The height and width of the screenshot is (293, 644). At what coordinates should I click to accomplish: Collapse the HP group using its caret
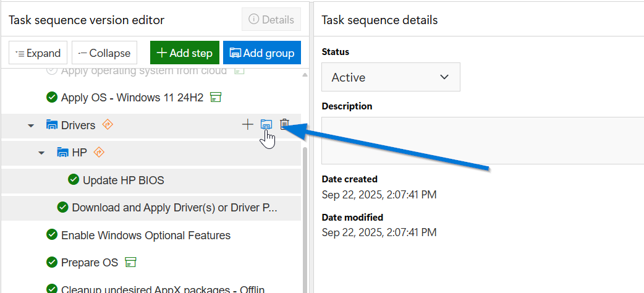coord(41,153)
